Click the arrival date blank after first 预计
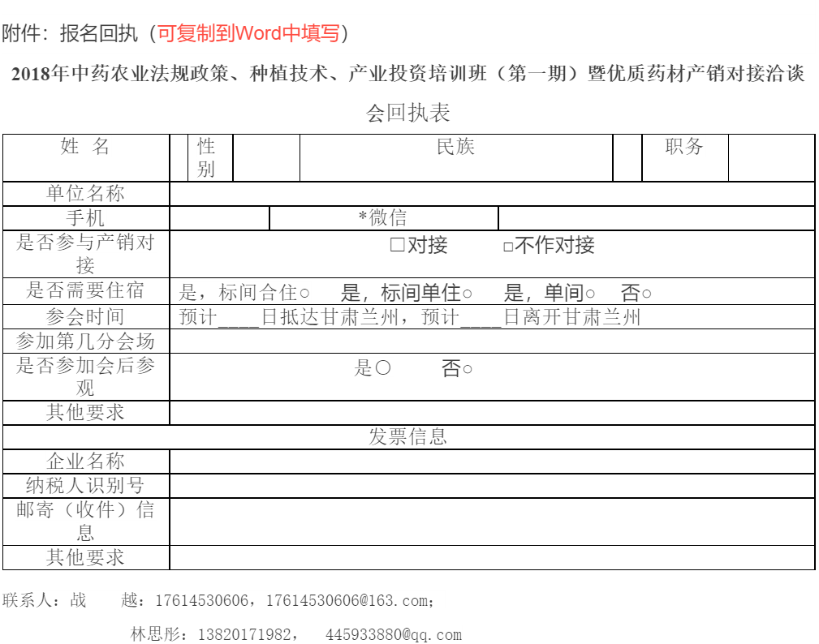The height and width of the screenshot is (644, 819). click(x=239, y=317)
